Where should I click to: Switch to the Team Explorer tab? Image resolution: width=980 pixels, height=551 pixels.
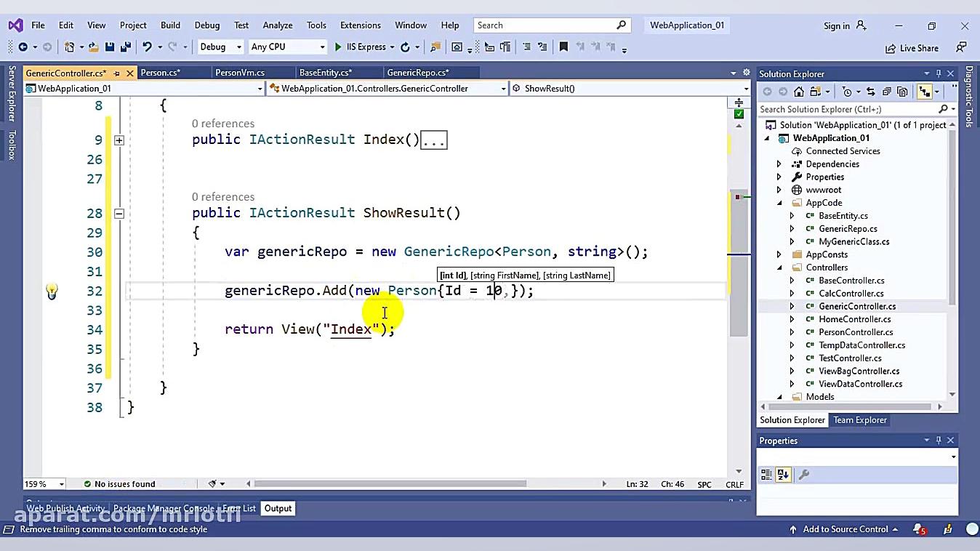pyautogui.click(x=860, y=420)
